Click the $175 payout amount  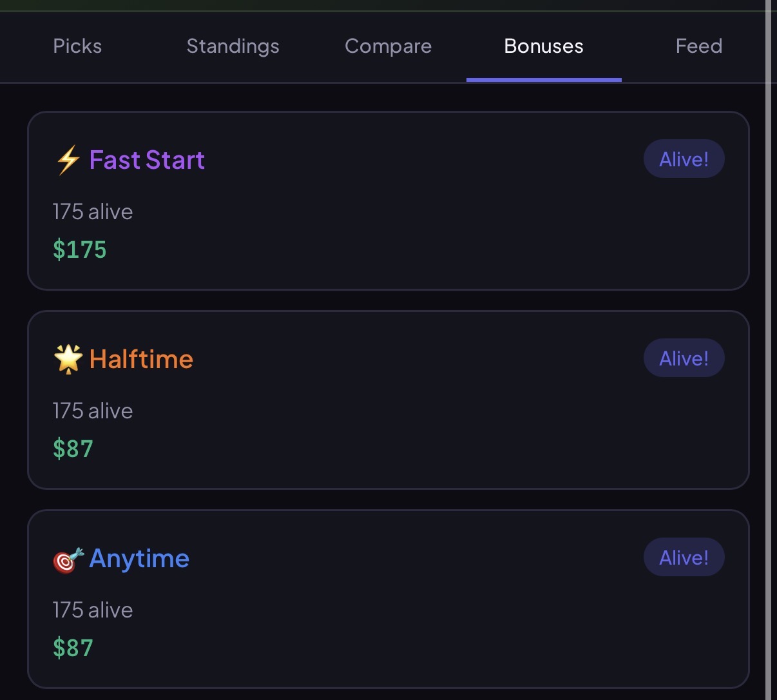coord(79,250)
